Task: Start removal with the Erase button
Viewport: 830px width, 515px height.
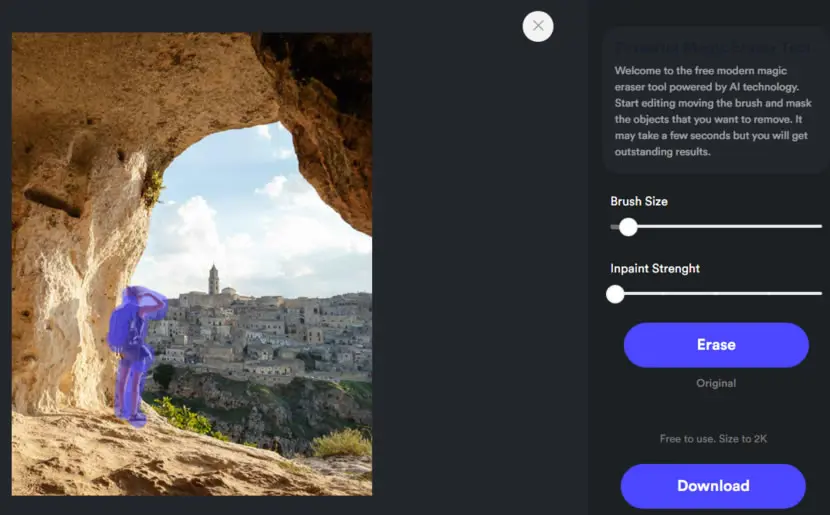Action: coord(716,345)
